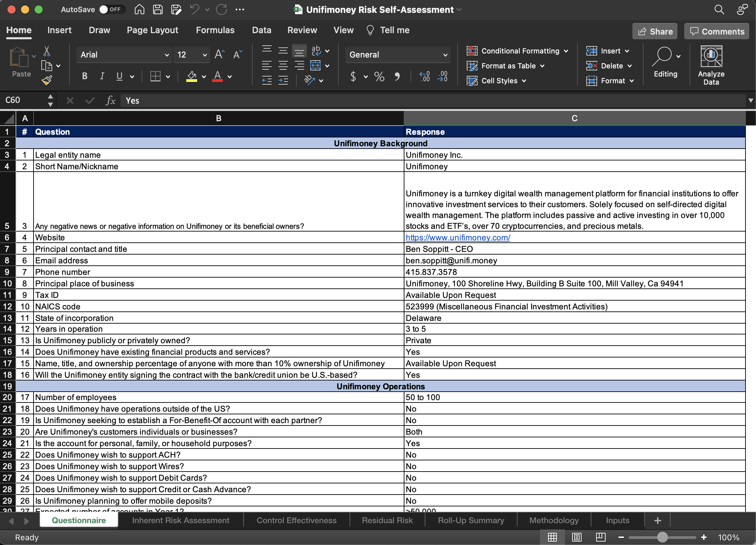Toggle align text left
Viewport: 756px width, 545px height.
coord(267,66)
